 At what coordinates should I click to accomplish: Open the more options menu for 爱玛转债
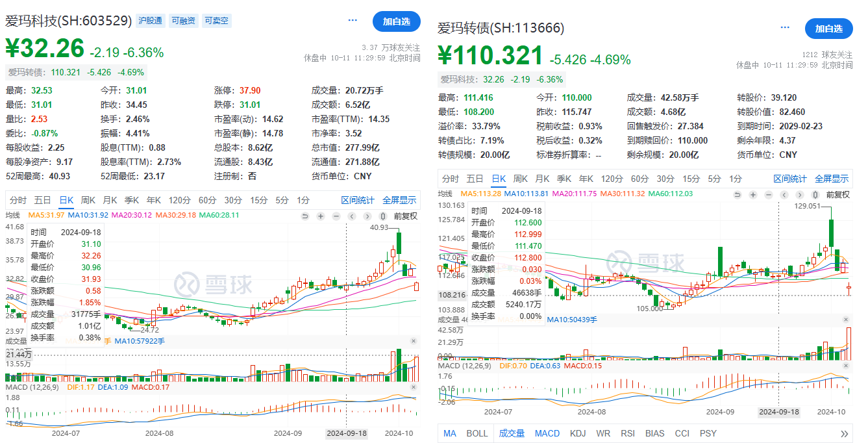pos(785,28)
